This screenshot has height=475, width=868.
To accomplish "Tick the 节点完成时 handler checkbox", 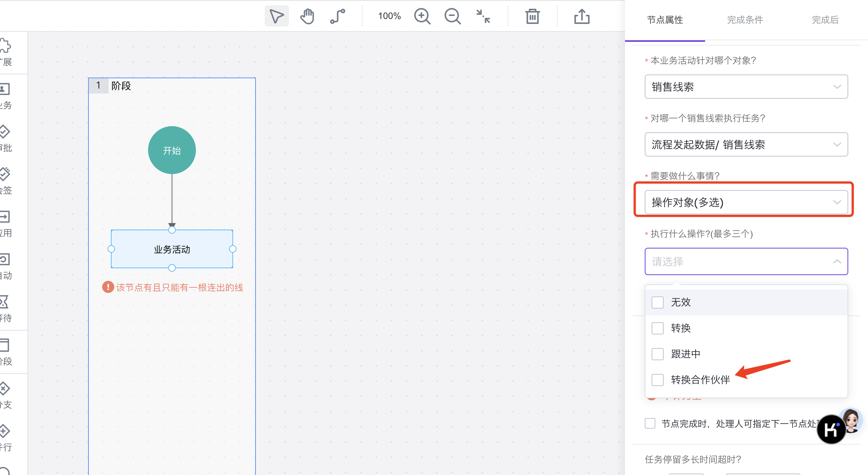I will [650, 423].
